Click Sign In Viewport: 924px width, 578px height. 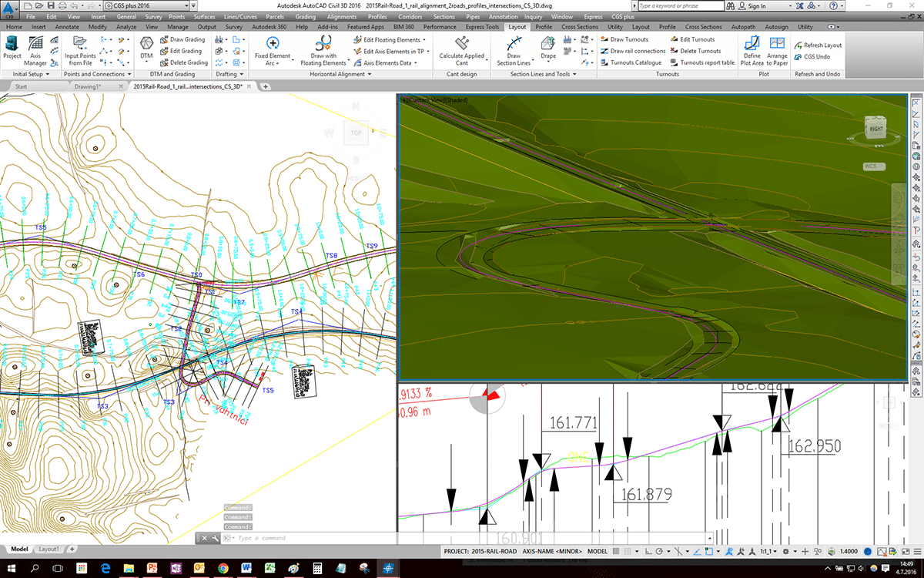pyautogui.click(x=752, y=5)
